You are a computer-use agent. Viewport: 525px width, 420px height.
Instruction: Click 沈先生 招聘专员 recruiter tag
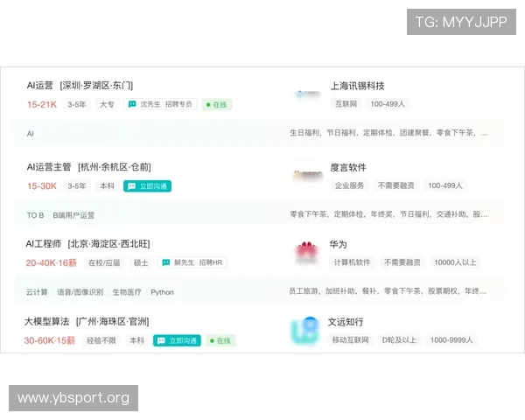pos(160,104)
